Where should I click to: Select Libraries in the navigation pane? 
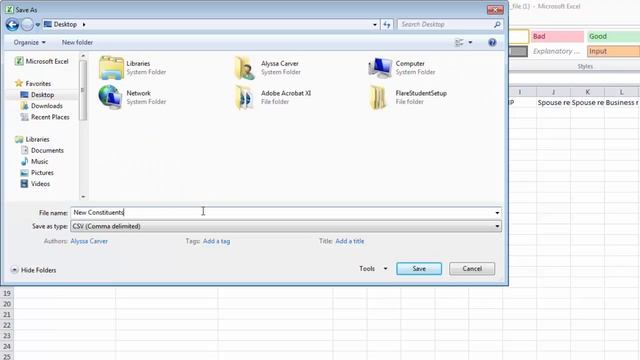pos(32,139)
